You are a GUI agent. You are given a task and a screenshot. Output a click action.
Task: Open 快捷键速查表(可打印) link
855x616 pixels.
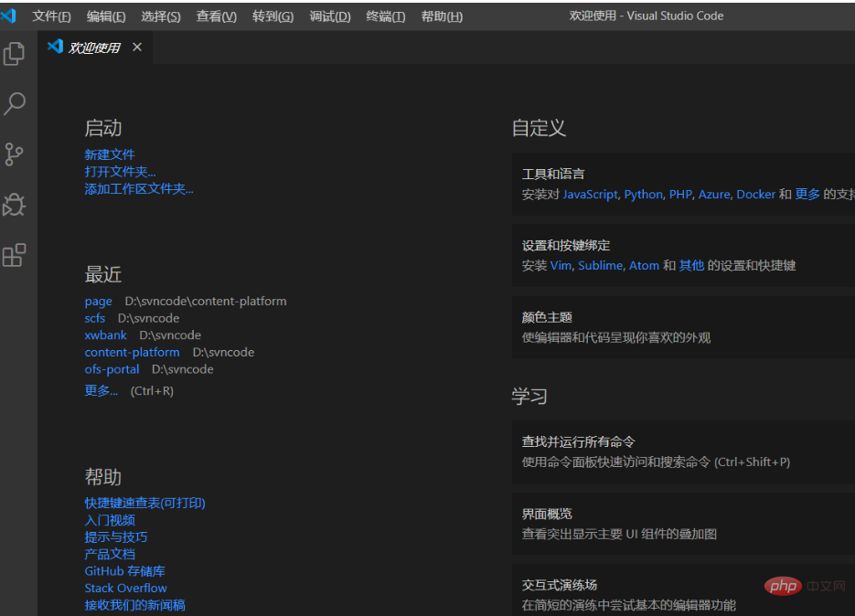145,503
